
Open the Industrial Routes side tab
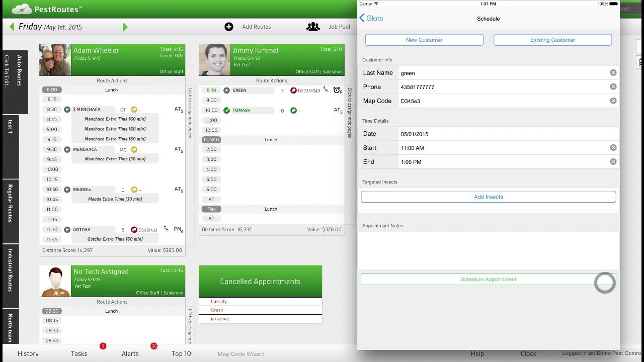tap(10, 277)
